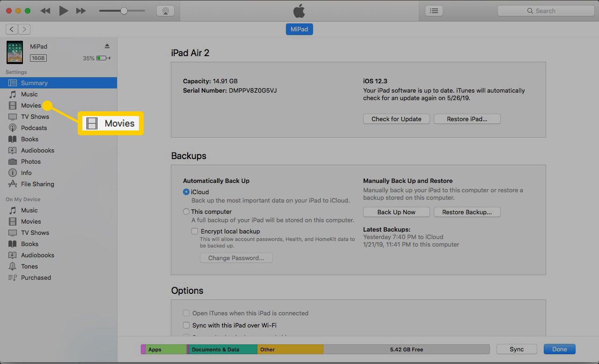This screenshot has width=599, height=364.
Task: Click the Movies icon under Settings
Action: [x=13, y=105]
